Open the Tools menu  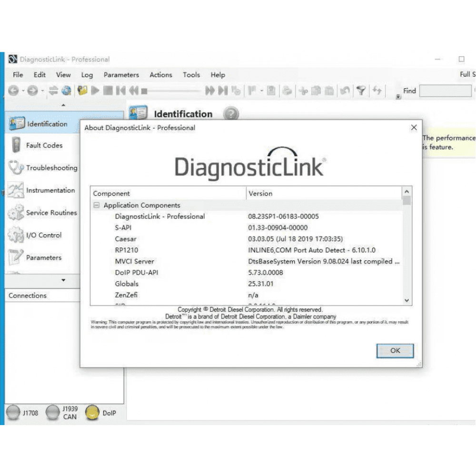[x=191, y=75]
